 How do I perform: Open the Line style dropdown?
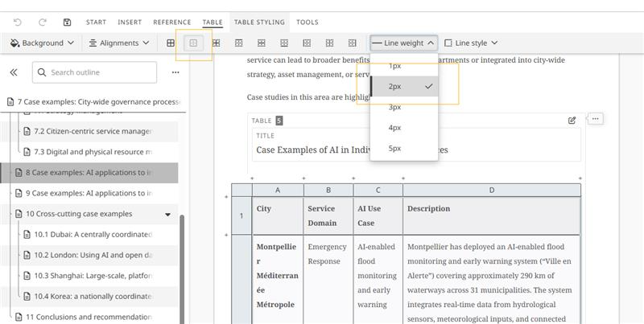coord(471,43)
